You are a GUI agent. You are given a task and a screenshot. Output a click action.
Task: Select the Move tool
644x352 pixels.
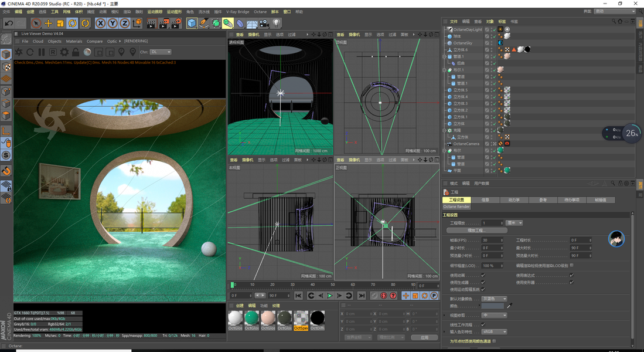48,23
